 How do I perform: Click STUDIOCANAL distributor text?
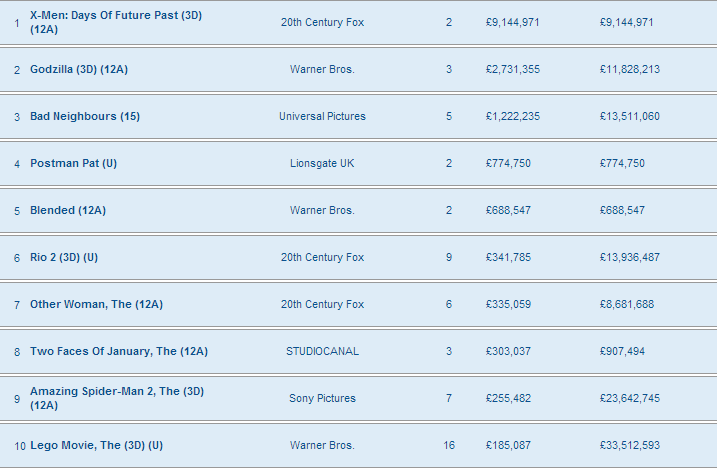point(322,352)
